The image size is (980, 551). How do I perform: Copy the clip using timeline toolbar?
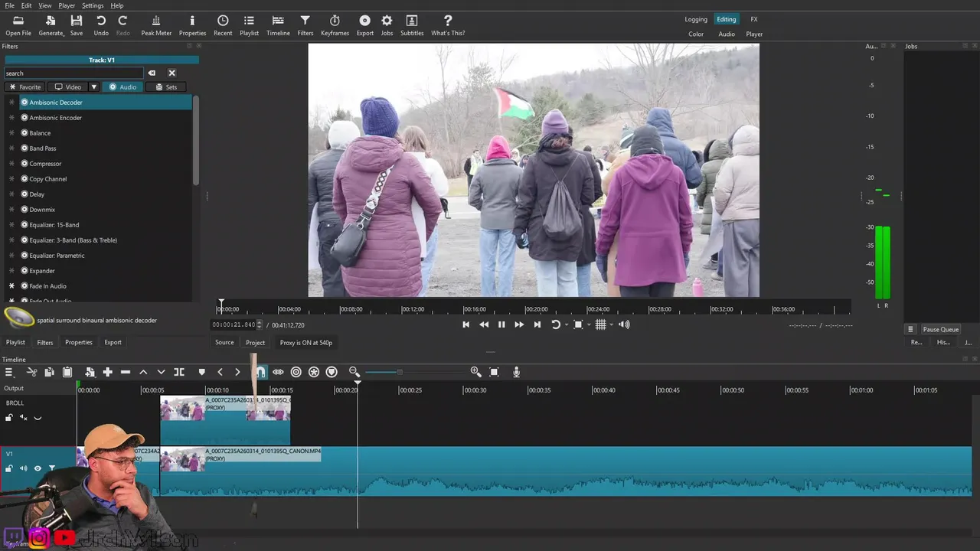tap(49, 372)
